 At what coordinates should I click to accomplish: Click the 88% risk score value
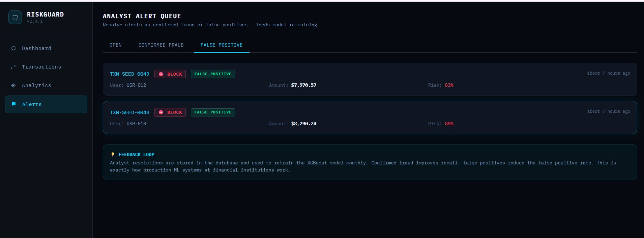click(x=449, y=124)
